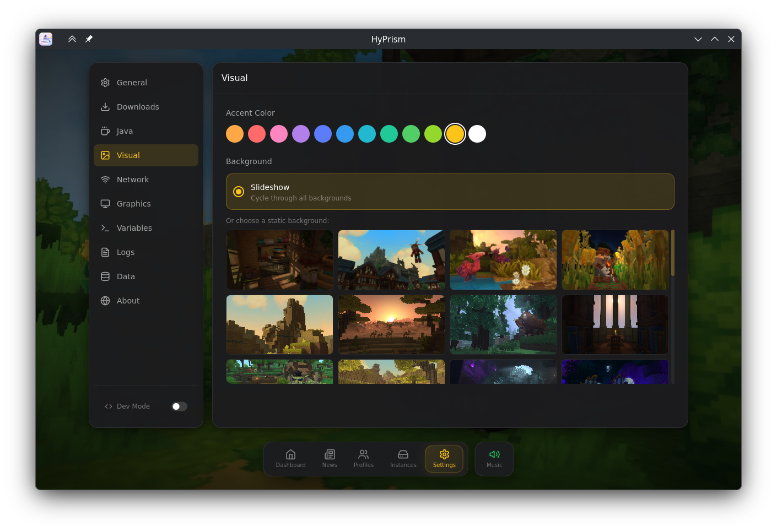Click the Profiles people icon
This screenshot has height=532, width=777.
(364, 454)
